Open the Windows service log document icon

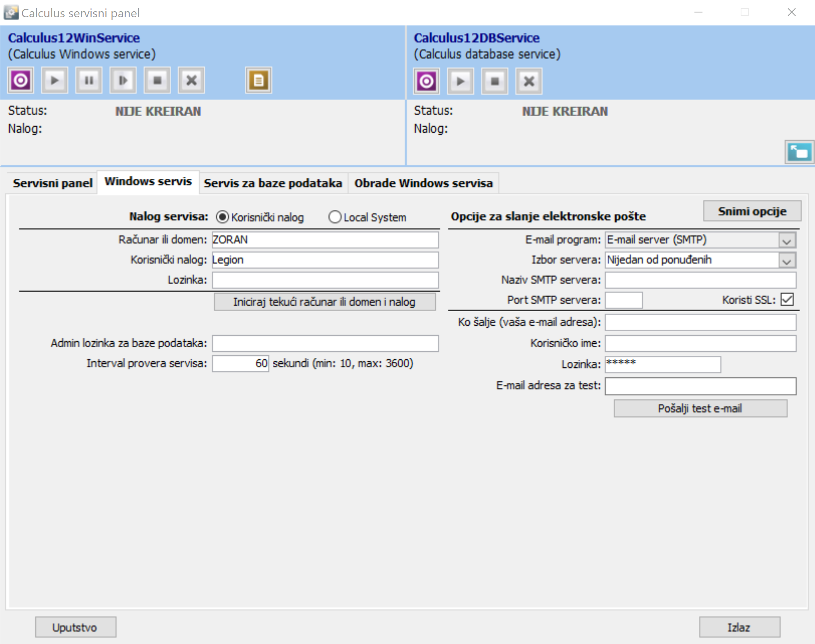258,80
